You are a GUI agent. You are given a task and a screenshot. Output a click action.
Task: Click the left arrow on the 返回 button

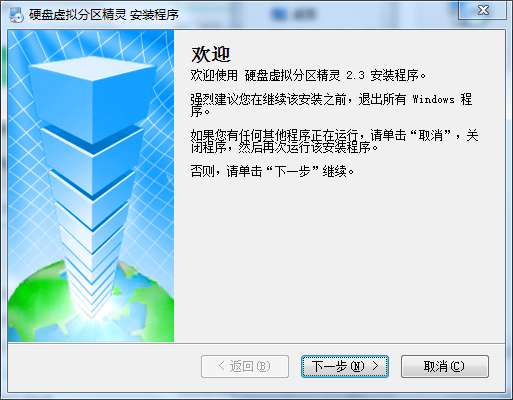[221, 366]
